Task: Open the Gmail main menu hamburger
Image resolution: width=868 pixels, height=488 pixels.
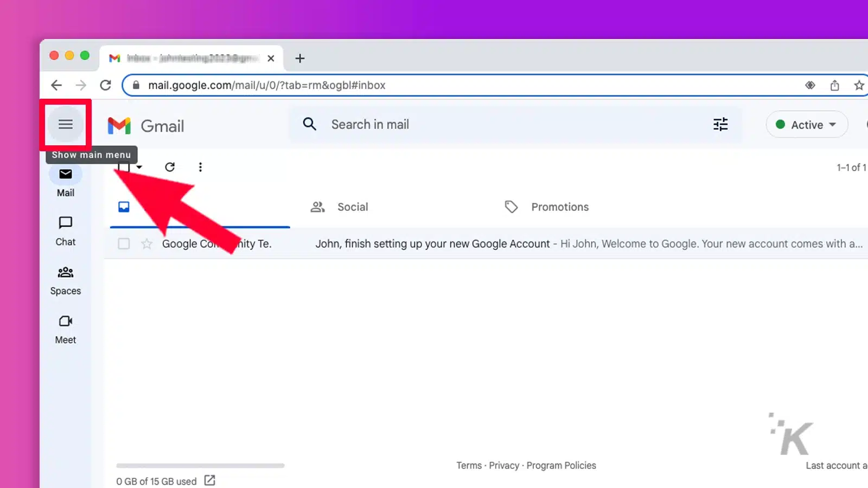Action: (x=66, y=125)
